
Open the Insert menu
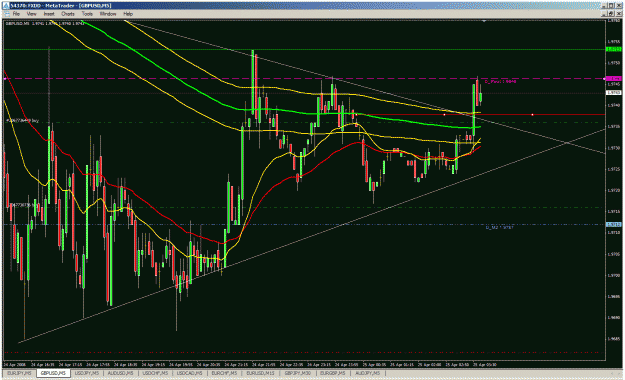point(49,14)
